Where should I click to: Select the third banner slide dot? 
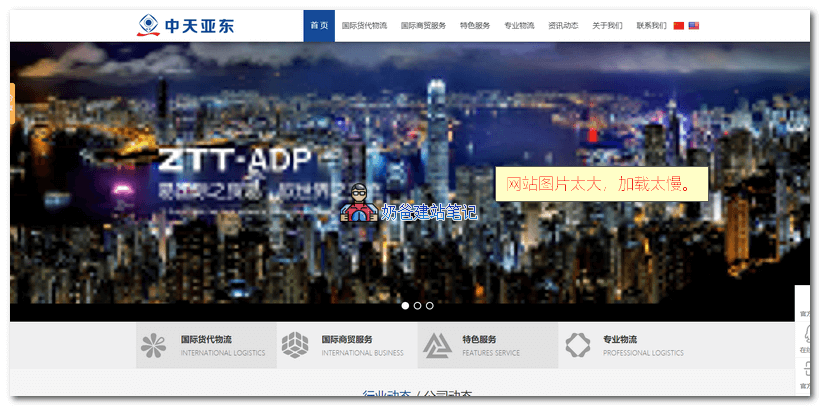pos(429,306)
